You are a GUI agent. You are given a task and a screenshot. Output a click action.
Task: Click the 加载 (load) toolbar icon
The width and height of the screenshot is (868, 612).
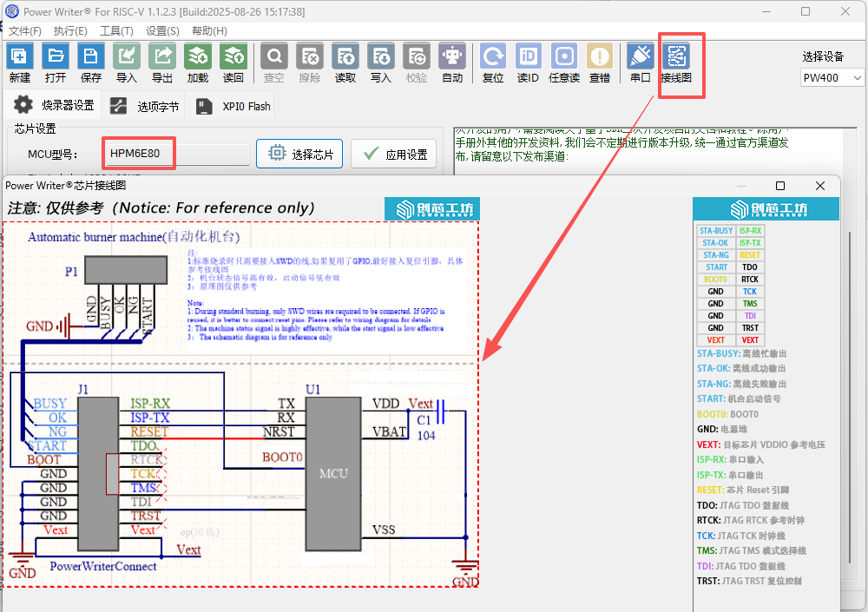pos(198,63)
